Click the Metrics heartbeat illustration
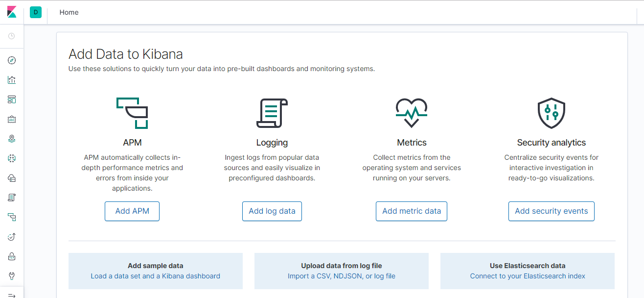 point(412,113)
